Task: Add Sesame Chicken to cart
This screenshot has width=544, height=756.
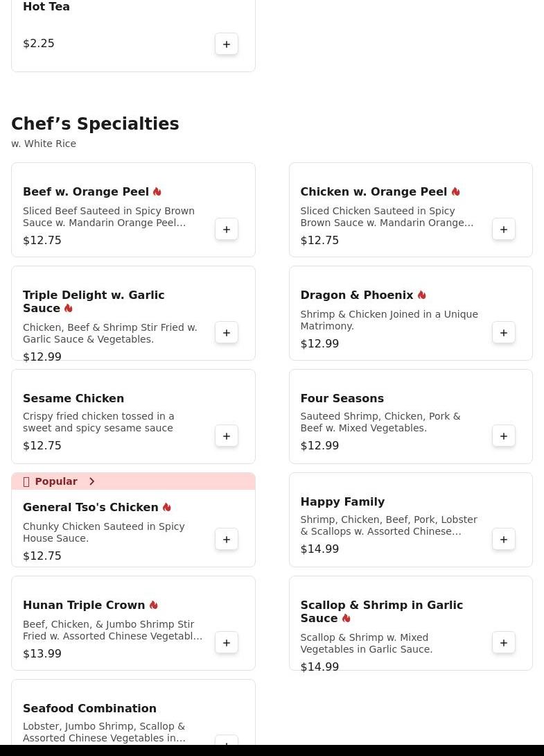Action: pos(227,436)
